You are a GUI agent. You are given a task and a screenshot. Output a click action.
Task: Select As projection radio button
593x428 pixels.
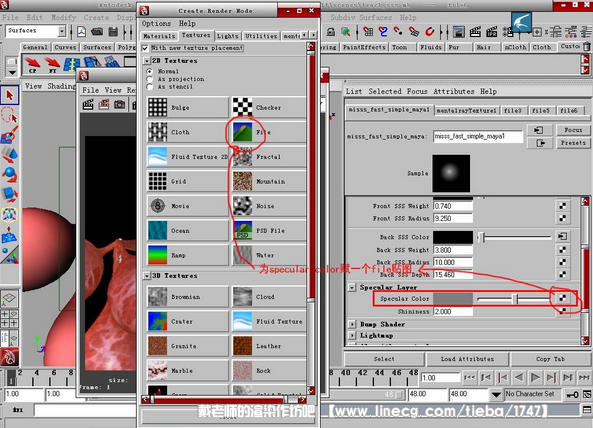[x=150, y=79]
